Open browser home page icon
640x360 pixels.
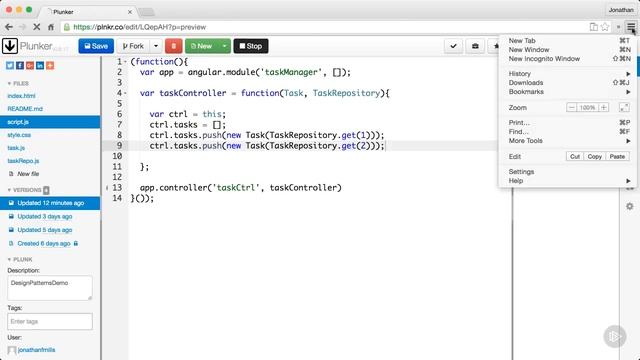pos(51,27)
